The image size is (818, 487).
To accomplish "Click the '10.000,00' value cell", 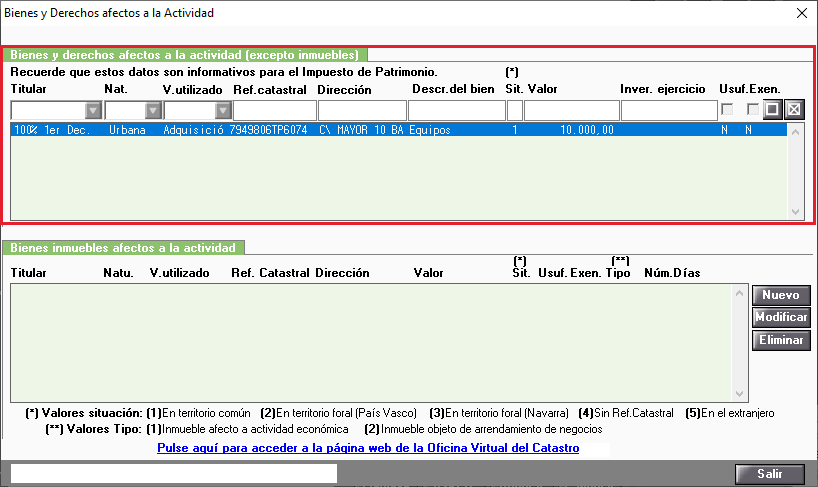I will pos(587,130).
